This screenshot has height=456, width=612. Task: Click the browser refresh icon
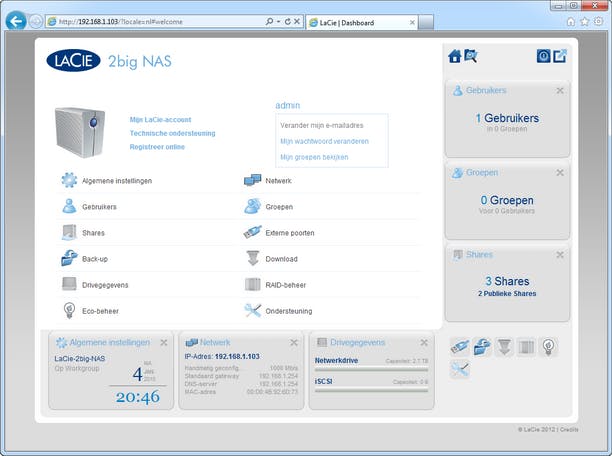click(288, 21)
